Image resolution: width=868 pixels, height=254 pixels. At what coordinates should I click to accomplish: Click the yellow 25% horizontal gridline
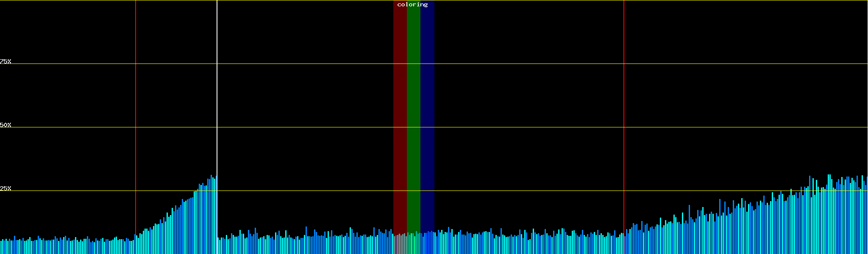[x=509, y=191]
